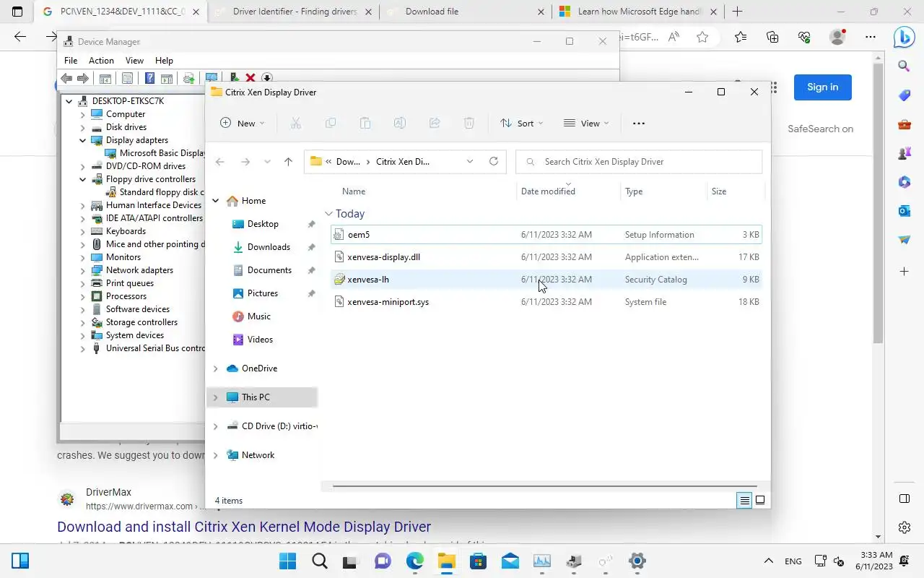This screenshot has width=924, height=578.
Task: Open the Mail app from taskbar
Action: tap(510, 561)
